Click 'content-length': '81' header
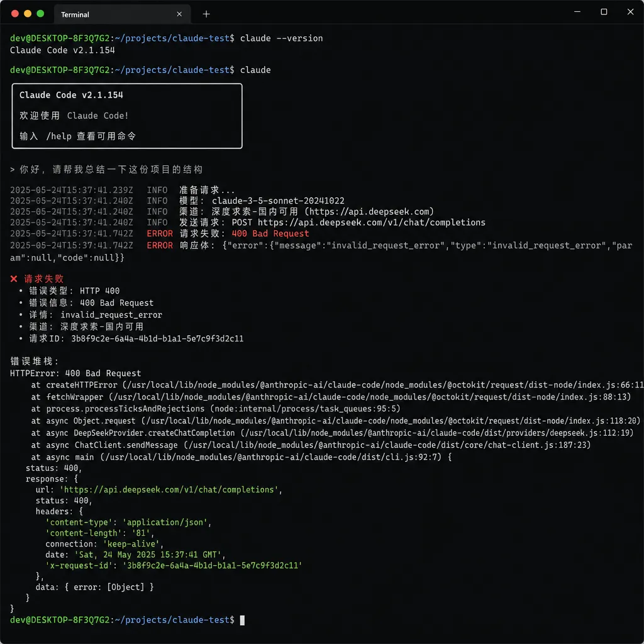The image size is (644, 644). coord(100,533)
